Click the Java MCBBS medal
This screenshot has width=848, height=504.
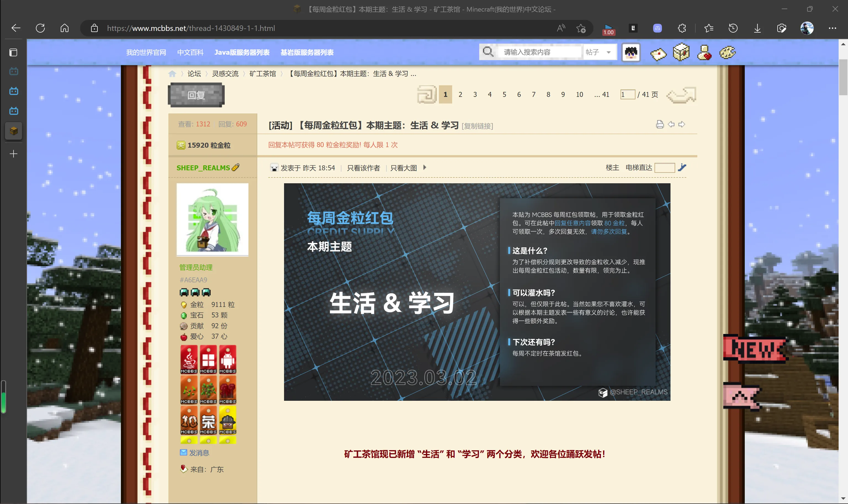point(189,360)
